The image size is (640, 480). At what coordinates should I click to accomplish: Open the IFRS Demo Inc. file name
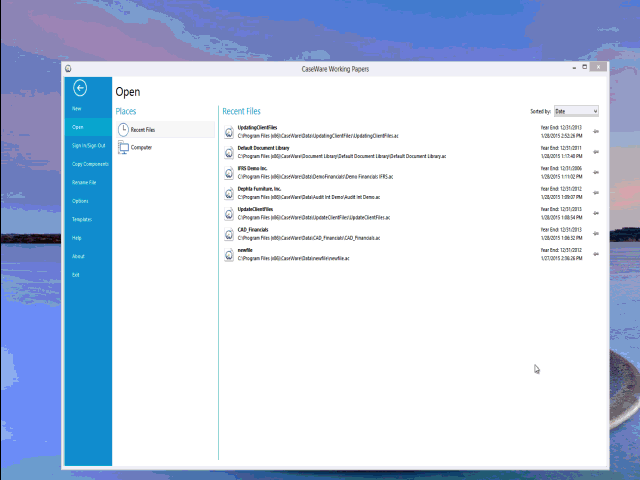coord(252,168)
